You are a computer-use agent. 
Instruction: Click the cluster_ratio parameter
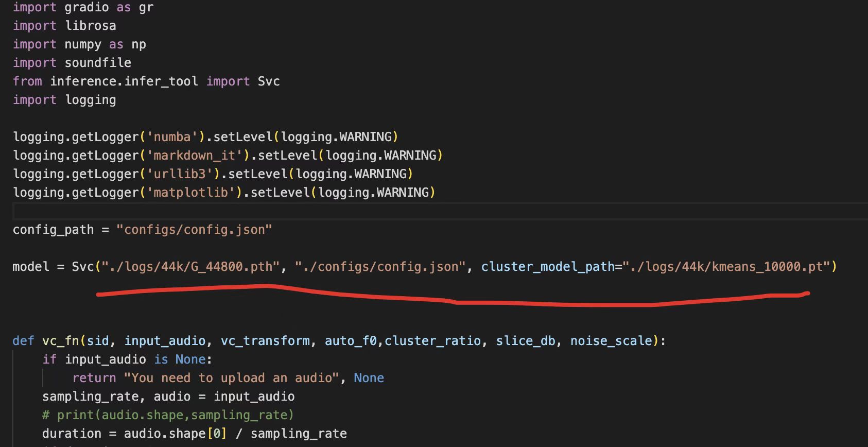(x=432, y=341)
